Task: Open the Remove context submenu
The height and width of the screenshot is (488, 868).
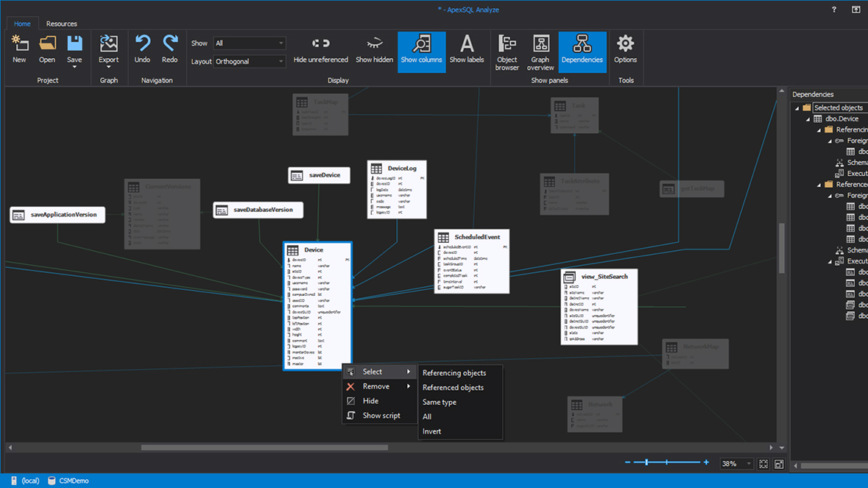Action: click(380, 386)
